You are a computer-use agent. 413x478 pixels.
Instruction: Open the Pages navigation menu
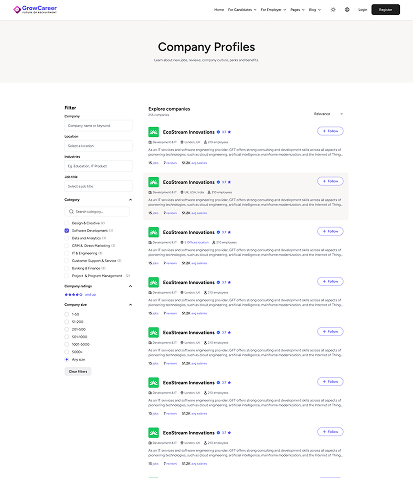pyautogui.click(x=297, y=10)
